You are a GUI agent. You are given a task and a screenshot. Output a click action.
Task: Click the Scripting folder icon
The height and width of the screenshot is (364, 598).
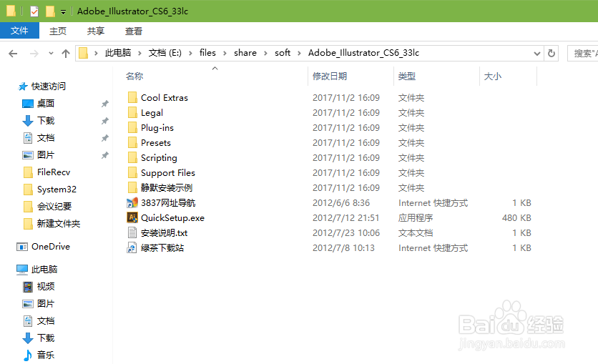[x=132, y=158]
